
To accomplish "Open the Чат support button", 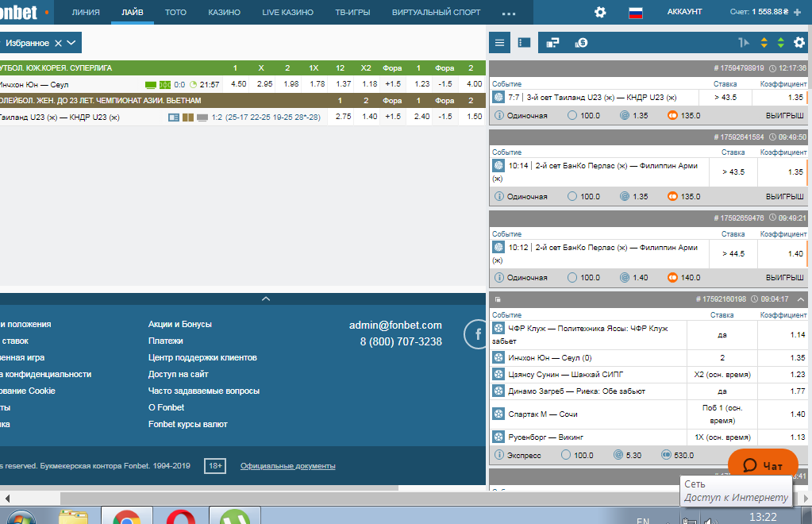I will pos(763,465).
